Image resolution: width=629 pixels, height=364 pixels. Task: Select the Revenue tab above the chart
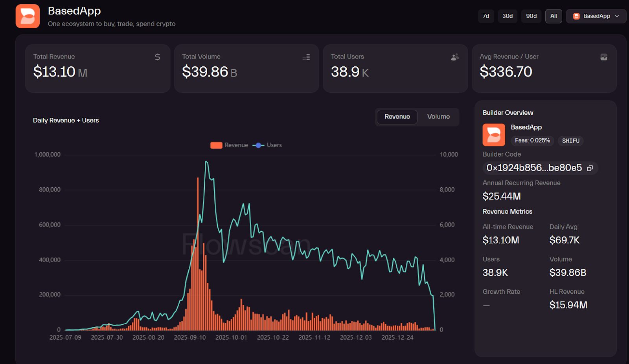click(397, 117)
